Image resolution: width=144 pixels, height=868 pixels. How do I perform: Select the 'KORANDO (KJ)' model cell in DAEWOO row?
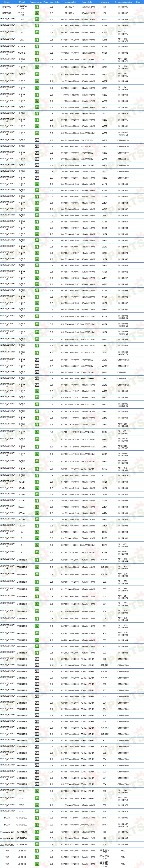pos(22,7)
